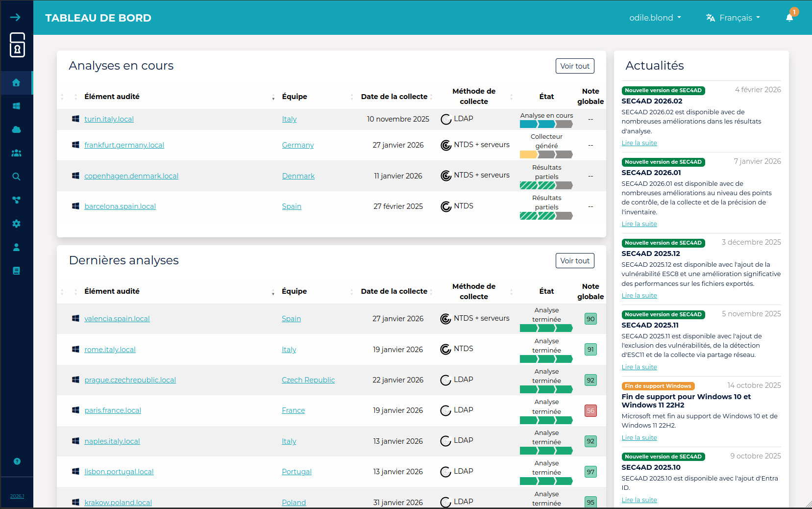
Task: Open the settings gear in the sidebar
Action: click(17, 224)
